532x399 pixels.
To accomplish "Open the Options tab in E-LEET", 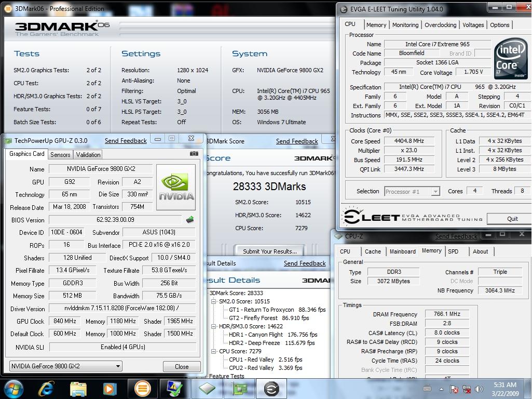I will pyautogui.click(x=499, y=25).
